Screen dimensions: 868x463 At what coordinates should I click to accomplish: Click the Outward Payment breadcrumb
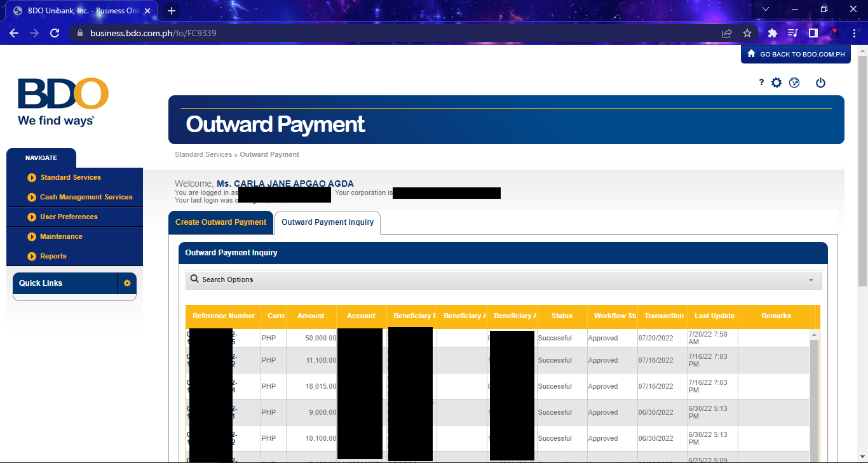[269, 154]
